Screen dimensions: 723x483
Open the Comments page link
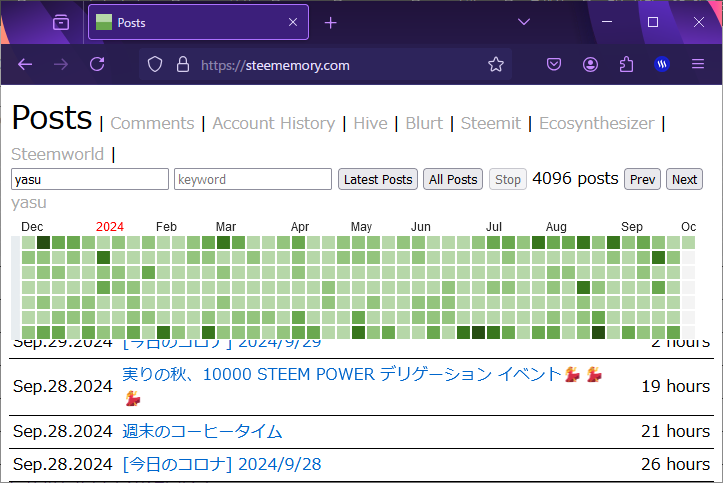(x=152, y=124)
